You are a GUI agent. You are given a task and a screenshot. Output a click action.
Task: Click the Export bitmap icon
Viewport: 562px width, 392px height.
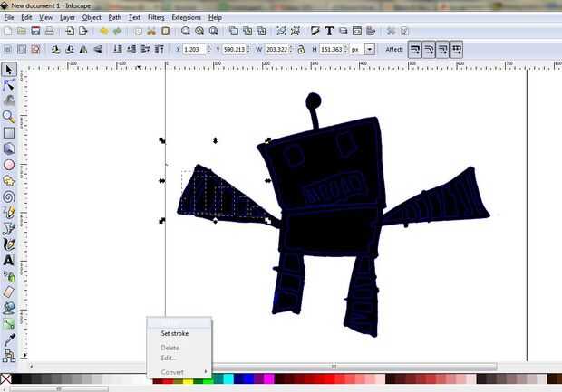click(x=83, y=31)
